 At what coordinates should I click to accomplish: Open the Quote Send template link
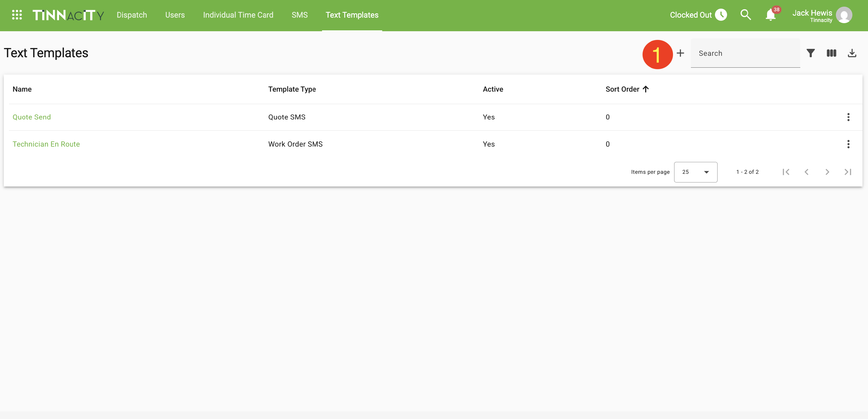click(32, 117)
